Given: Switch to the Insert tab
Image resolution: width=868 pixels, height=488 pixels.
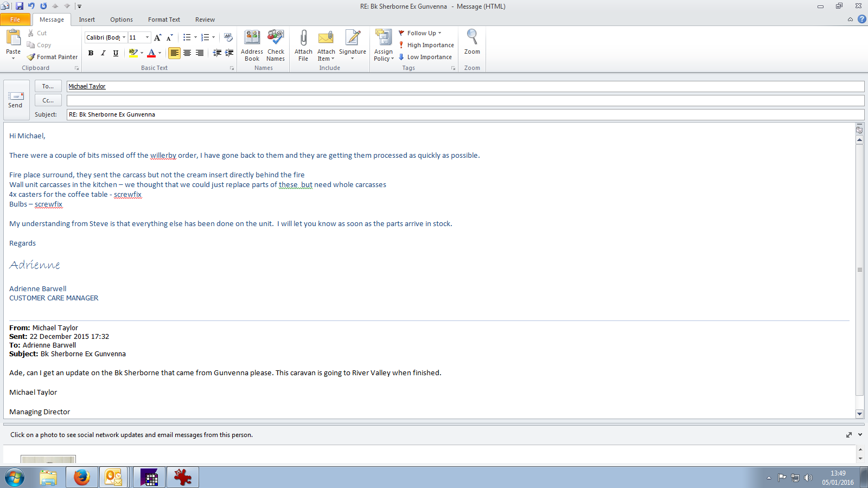Looking at the screenshot, I should pyautogui.click(x=87, y=20).
